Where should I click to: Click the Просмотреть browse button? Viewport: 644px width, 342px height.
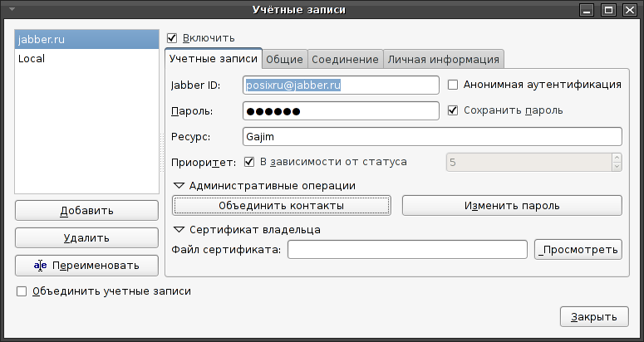[578, 250]
